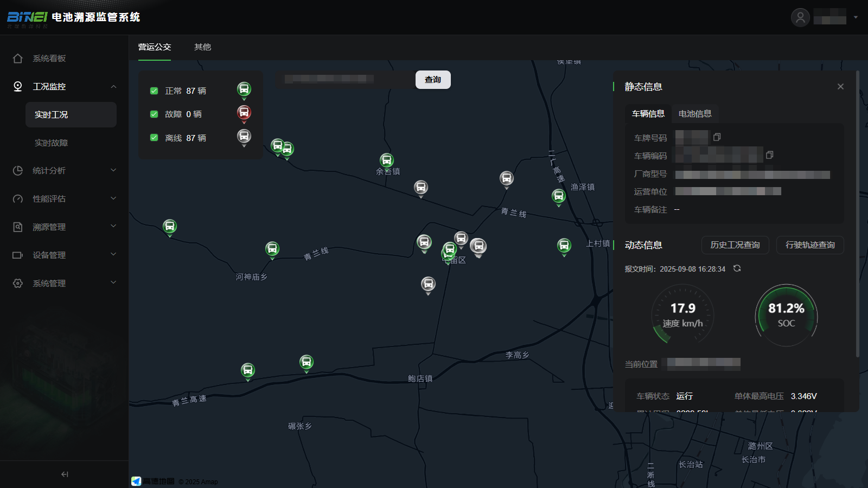The height and width of the screenshot is (488, 868).
Task: Click the green bus marker at 余吾镇
Action: click(386, 160)
